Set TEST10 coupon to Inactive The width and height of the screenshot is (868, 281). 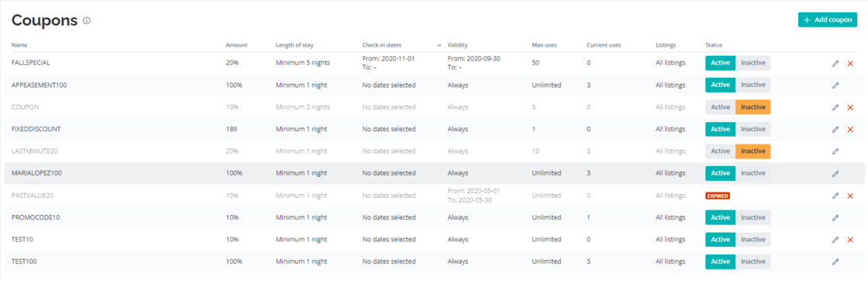pyautogui.click(x=753, y=239)
